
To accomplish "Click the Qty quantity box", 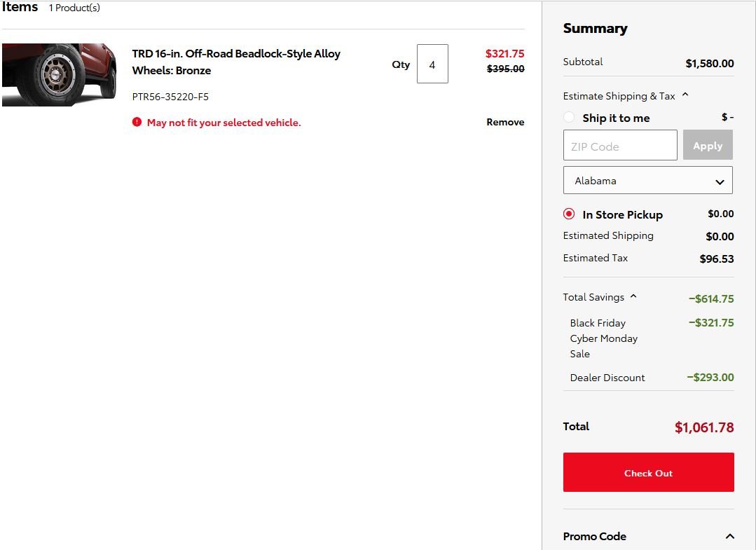I will tap(432, 64).
